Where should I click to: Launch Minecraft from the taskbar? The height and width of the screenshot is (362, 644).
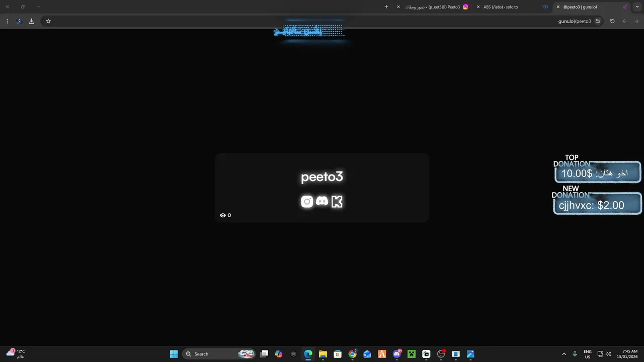[412, 354]
